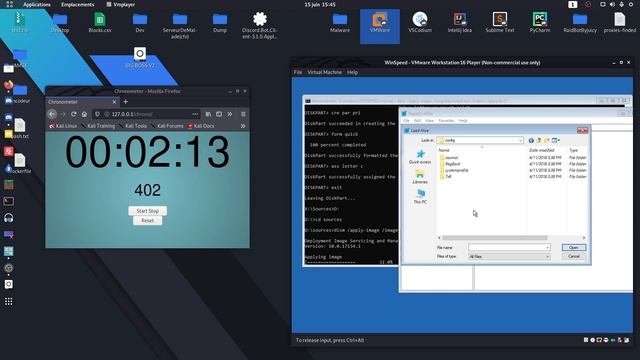This screenshot has width=640, height=360.
Task: Open the Blocks.csv spreadsheet icon
Action: click(x=100, y=22)
